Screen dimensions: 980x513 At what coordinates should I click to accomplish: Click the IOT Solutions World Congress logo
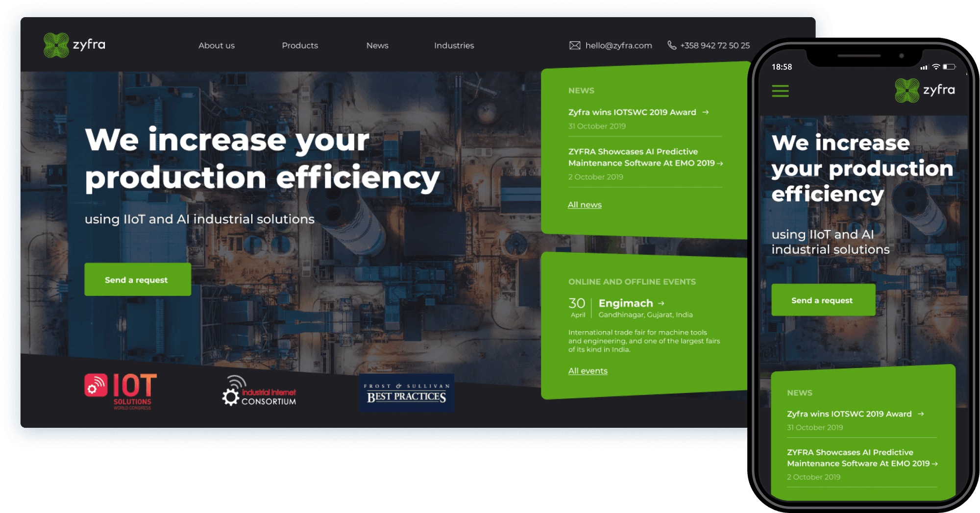pyautogui.click(x=121, y=391)
